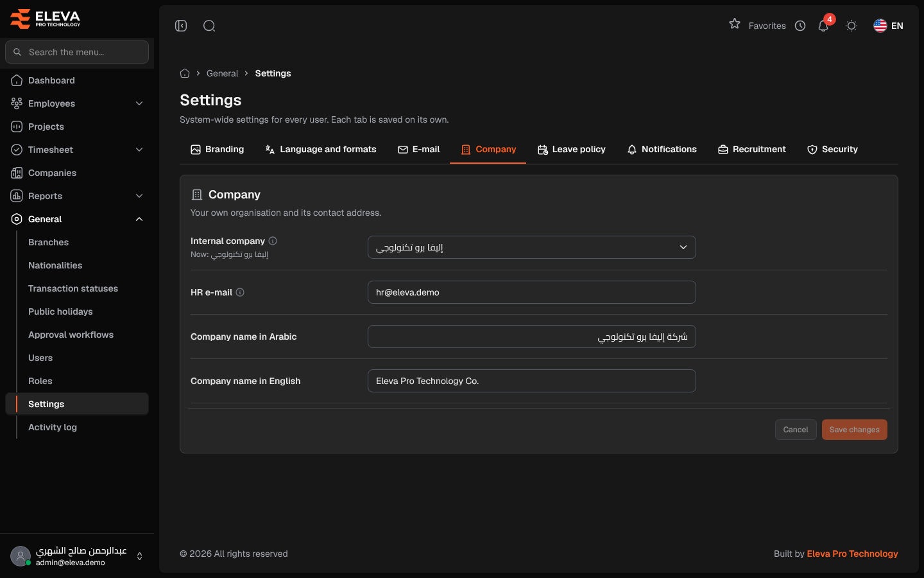924x578 pixels.
Task: Open Public holidays in sidebar
Action: point(60,311)
